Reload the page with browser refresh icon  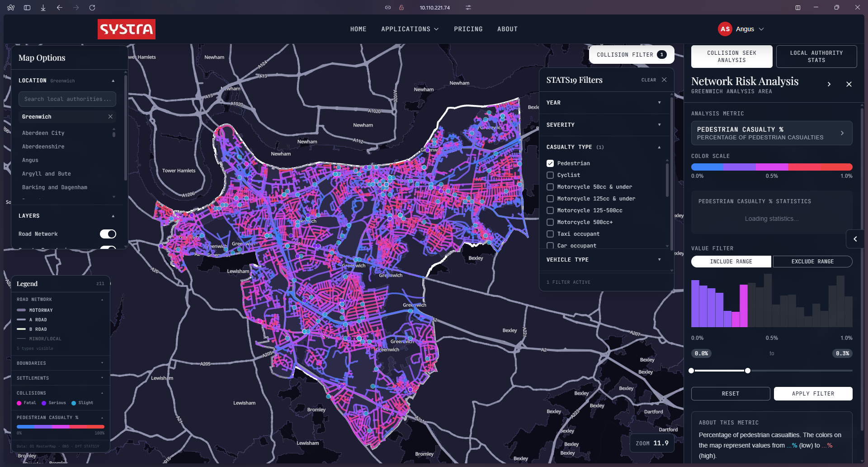[x=92, y=8]
